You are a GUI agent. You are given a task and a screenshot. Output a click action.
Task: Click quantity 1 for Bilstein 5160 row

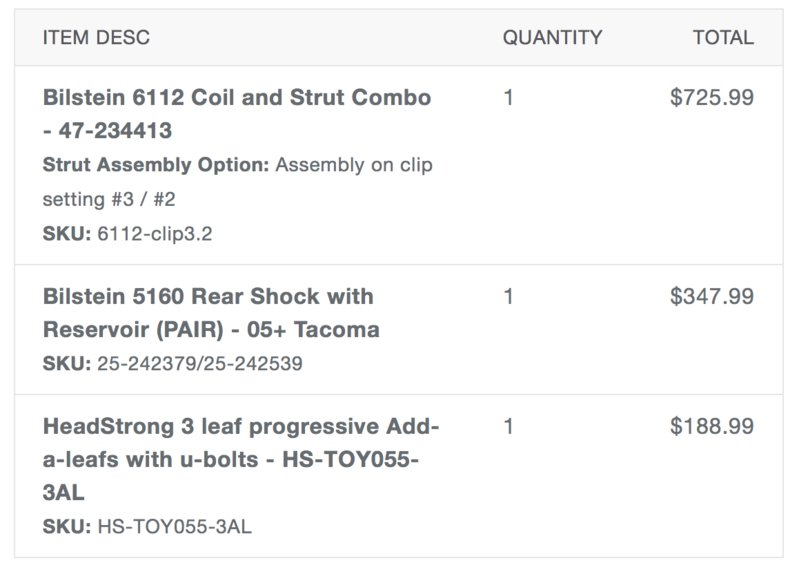point(508,296)
